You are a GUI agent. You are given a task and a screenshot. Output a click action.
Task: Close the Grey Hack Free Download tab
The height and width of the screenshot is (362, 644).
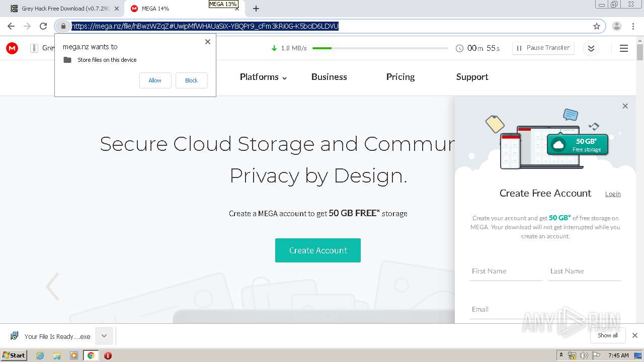coord(117,9)
